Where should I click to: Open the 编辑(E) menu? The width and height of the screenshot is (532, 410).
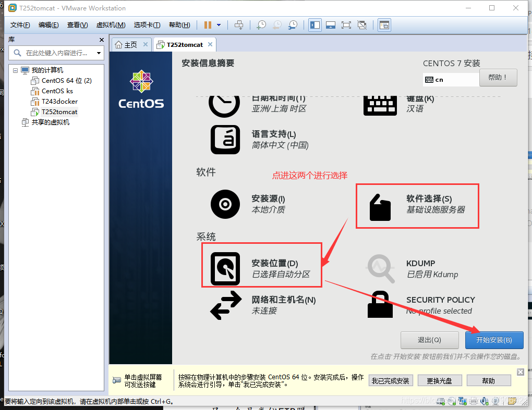click(49, 24)
